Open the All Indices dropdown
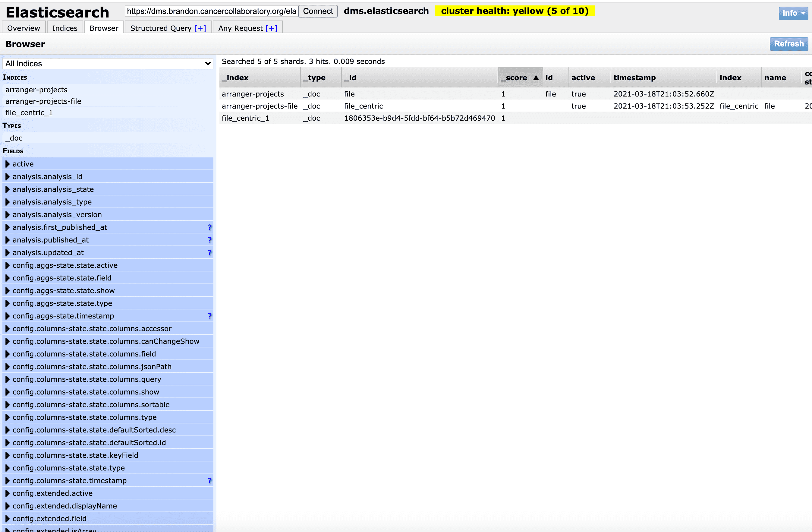The image size is (812, 532). 108,64
